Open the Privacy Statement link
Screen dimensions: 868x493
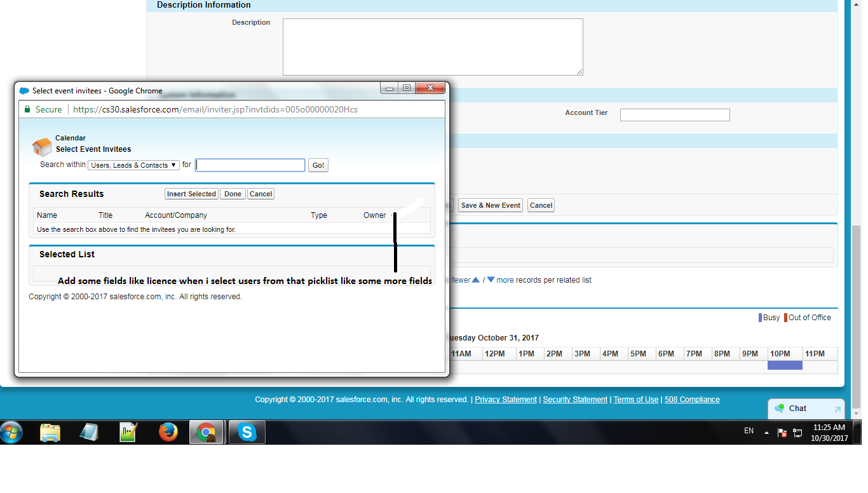pos(506,400)
